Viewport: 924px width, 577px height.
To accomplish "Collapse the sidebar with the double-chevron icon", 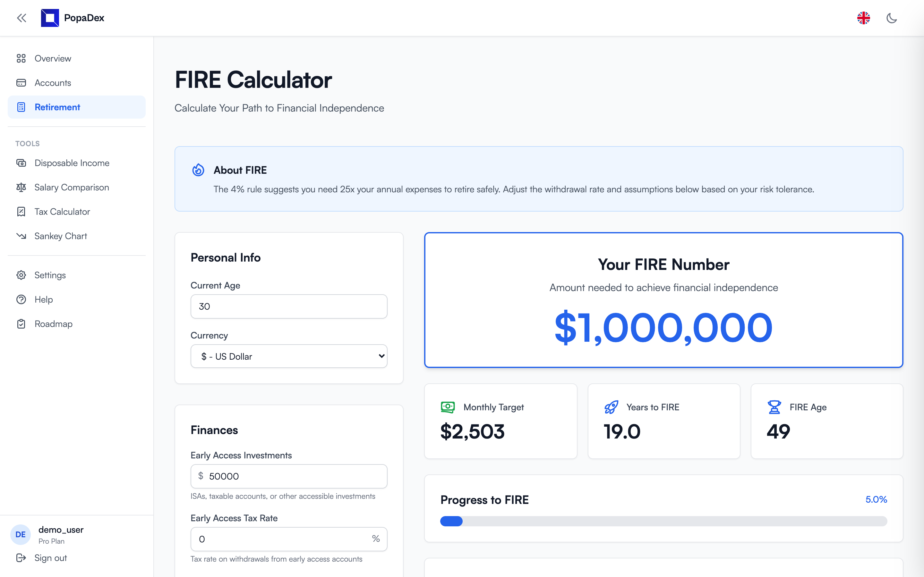I will coord(21,18).
